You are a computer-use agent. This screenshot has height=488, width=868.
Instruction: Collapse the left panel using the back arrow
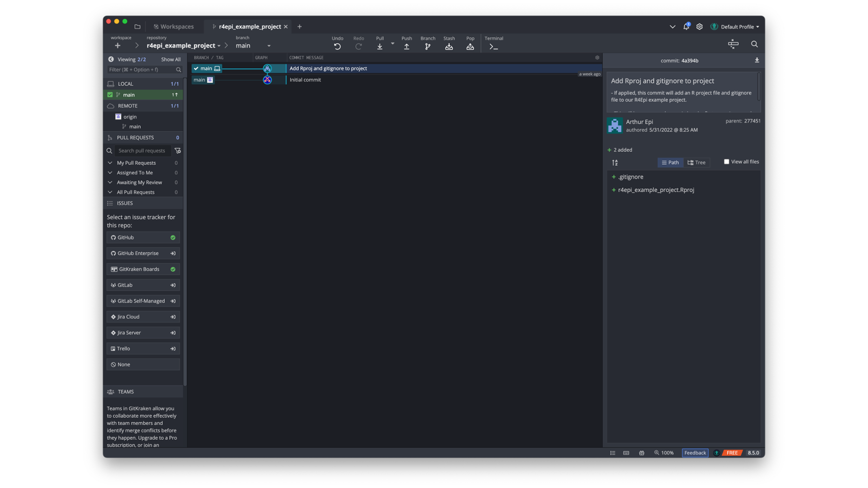(111, 59)
